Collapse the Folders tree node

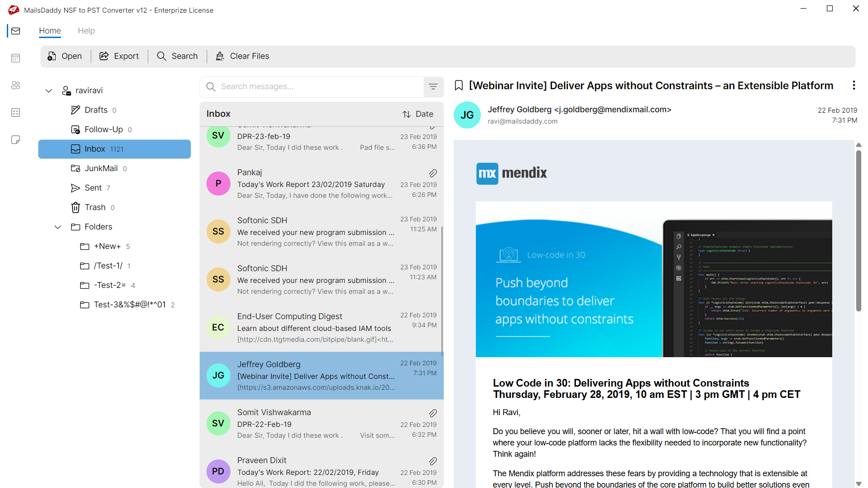(x=58, y=227)
